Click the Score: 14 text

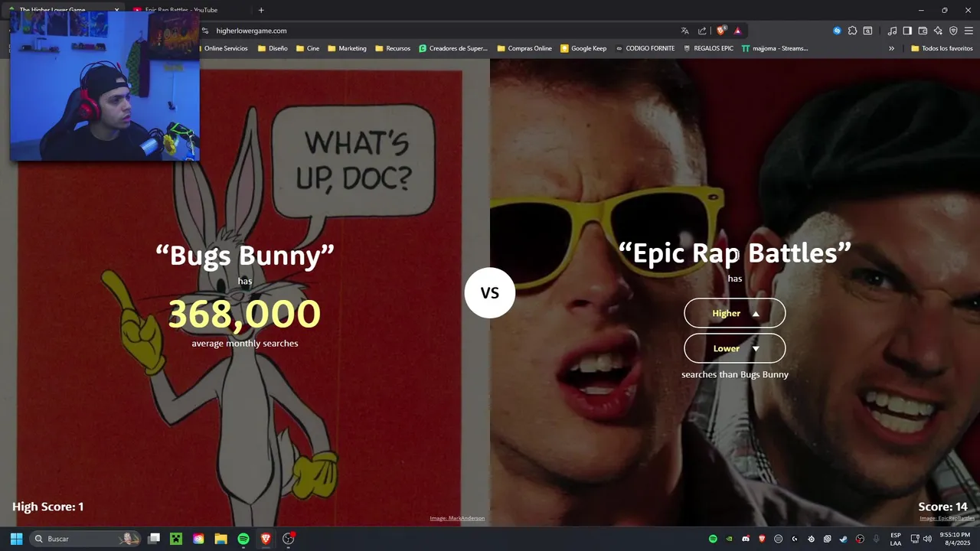pos(942,507)
